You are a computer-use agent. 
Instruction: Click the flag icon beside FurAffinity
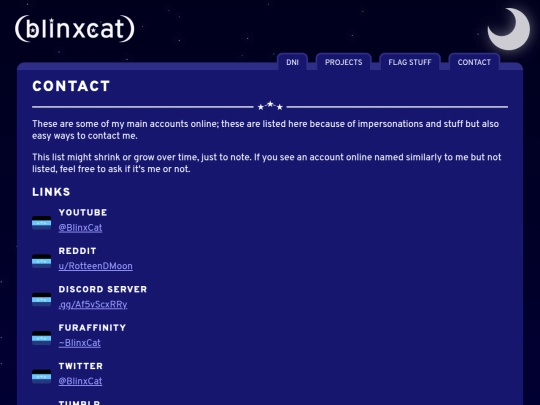(x=42, y=338)
